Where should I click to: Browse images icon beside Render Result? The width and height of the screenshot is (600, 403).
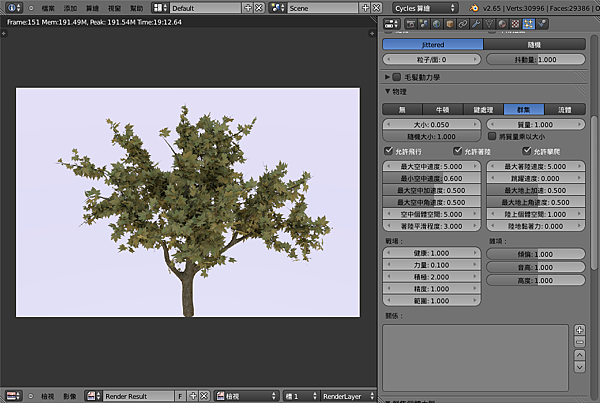[x=93, y=396]
